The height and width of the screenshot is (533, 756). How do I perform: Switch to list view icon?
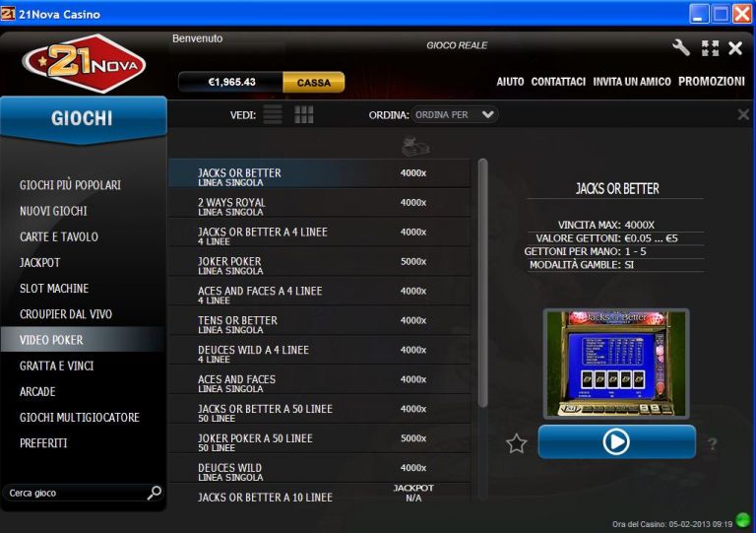pos(273,115)
